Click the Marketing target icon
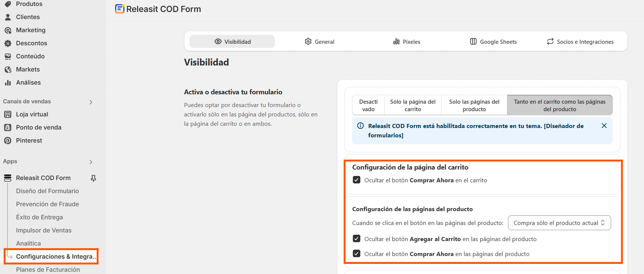 [x=8, y=30]
